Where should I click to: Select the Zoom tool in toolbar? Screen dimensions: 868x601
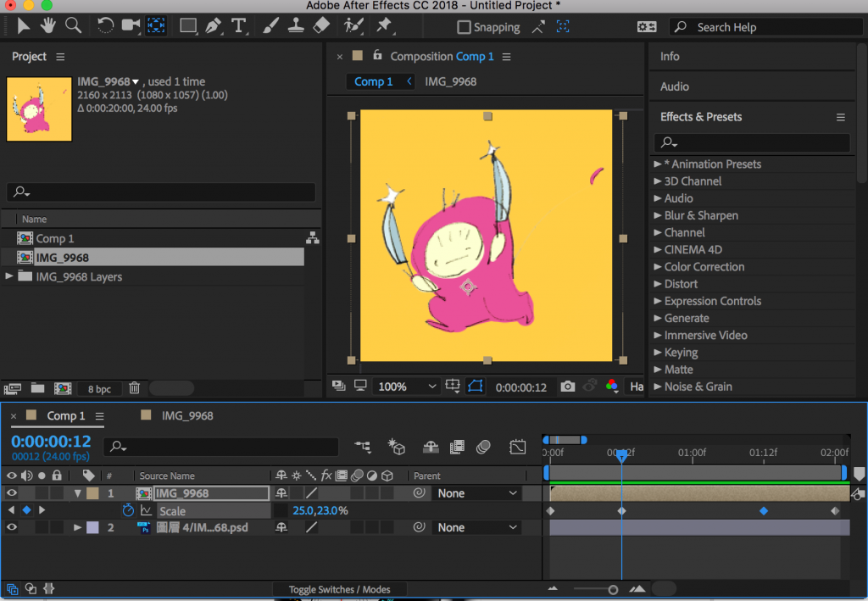pos(74,25)
